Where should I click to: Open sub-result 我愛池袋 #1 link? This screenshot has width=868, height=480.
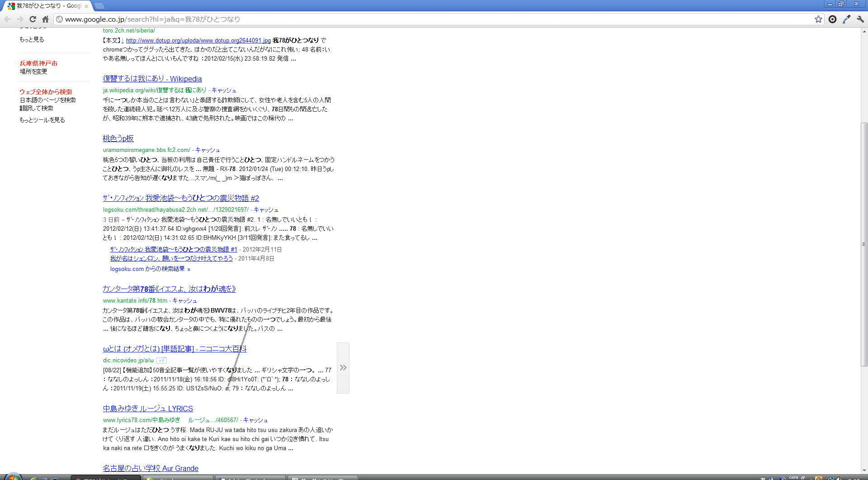(x=174, y=250)
